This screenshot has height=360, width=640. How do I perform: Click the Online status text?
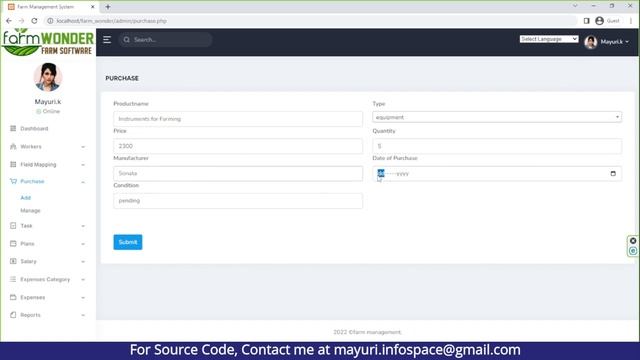click(x=51, y=111)
